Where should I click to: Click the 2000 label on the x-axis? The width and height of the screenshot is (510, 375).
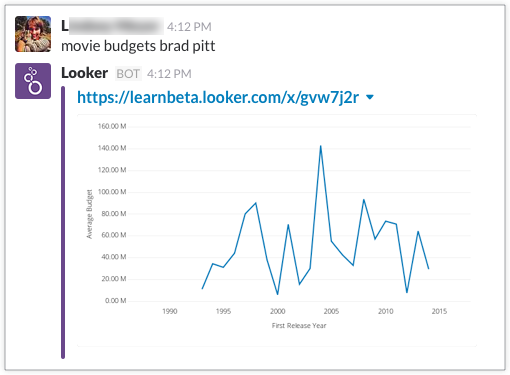tap(277, 311)
